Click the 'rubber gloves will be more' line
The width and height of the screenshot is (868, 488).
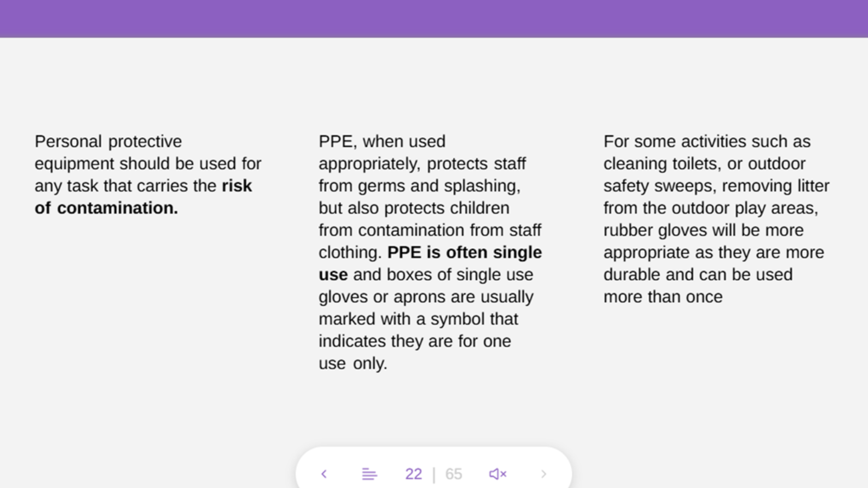pyautogui.click(x=703, y=230)
